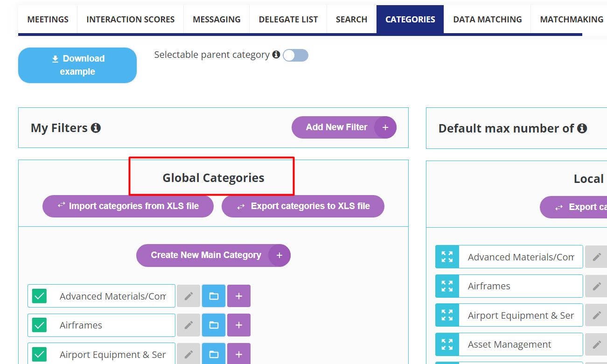Uncheck the global Airport Equipment category checkbox
607x364 pixels.
click(39, 354)
